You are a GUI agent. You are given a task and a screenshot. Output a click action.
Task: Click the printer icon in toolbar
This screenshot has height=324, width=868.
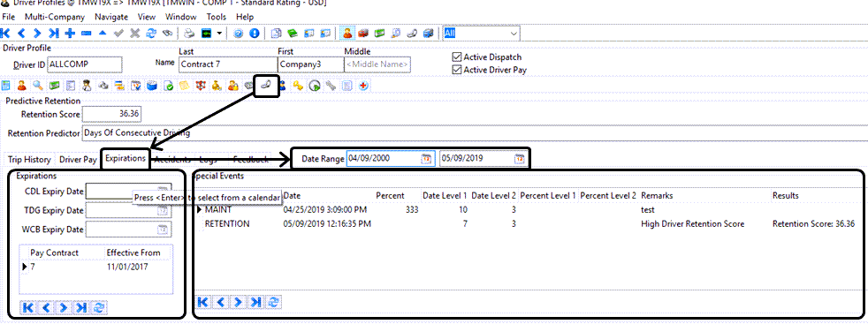pos(189,34)
